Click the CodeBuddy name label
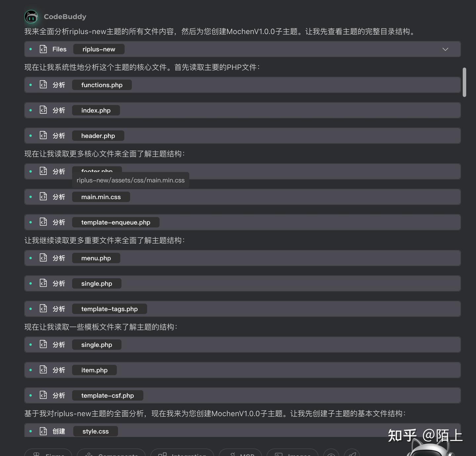This screenshot has height=456, width=476. [65, 17]
